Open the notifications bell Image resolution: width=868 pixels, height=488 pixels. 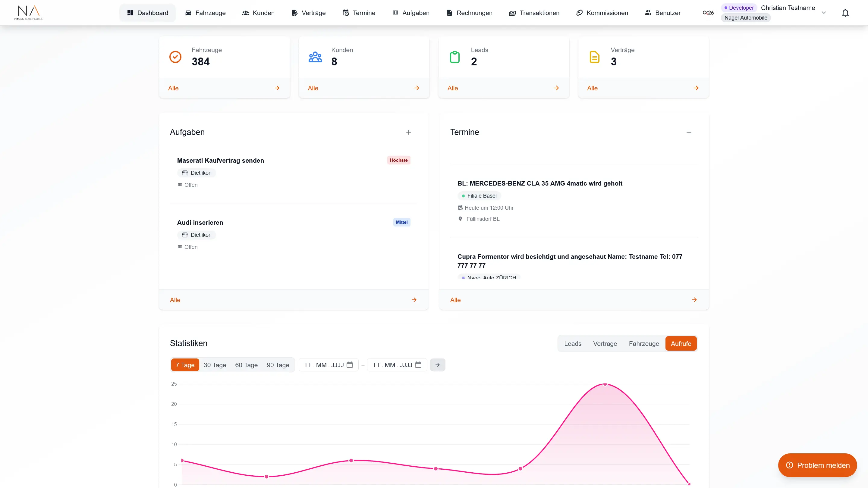(845, 13)
